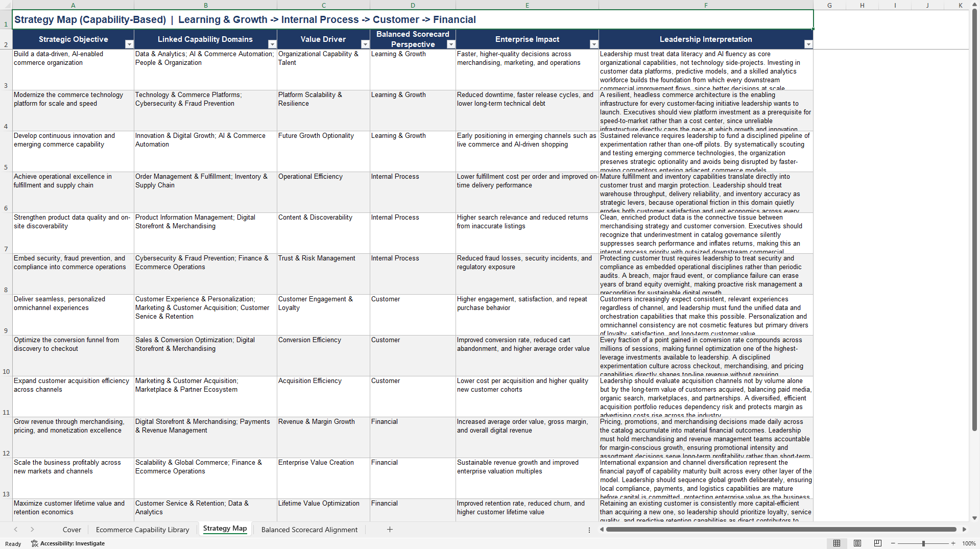The width and height of the screenshot is (980, 549).
Task: Click the vertical scrollbar thumb
Action: point(974,220)
